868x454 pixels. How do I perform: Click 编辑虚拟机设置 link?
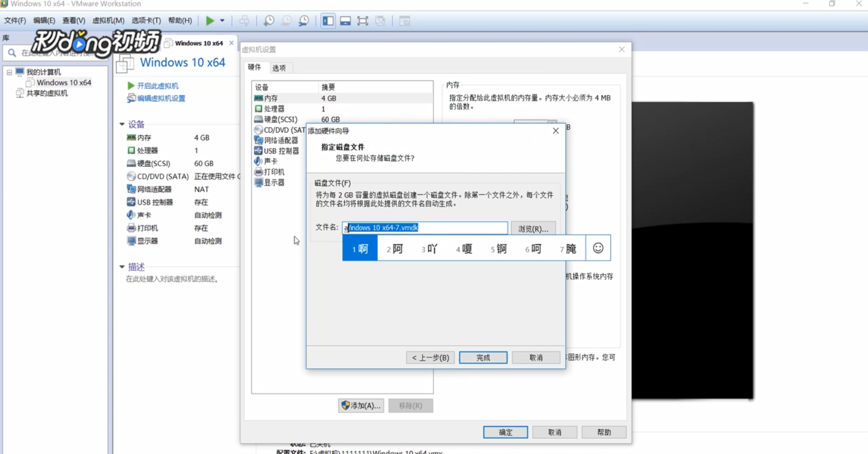(161, 99)
